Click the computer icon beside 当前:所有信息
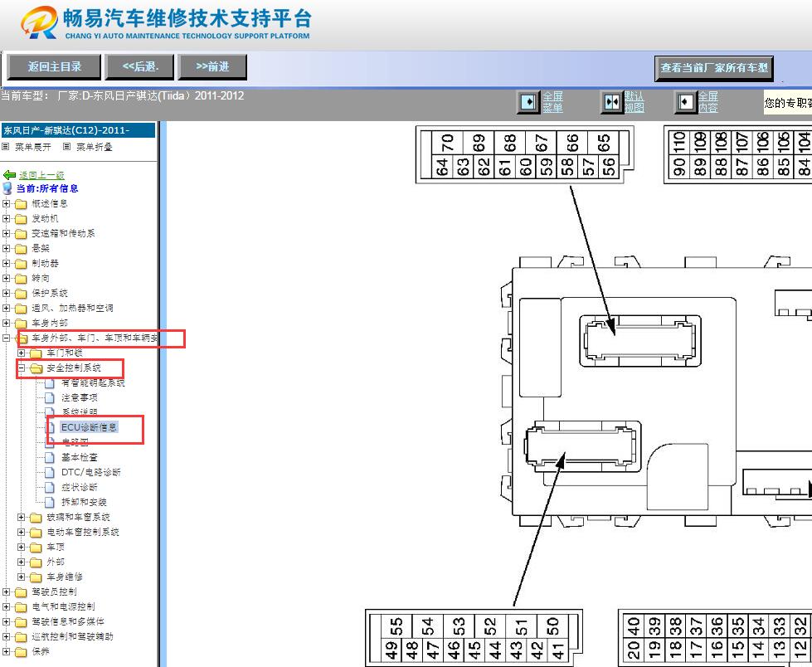The height and width of the screenshot is (667, 812). click(x=7, y=188)
